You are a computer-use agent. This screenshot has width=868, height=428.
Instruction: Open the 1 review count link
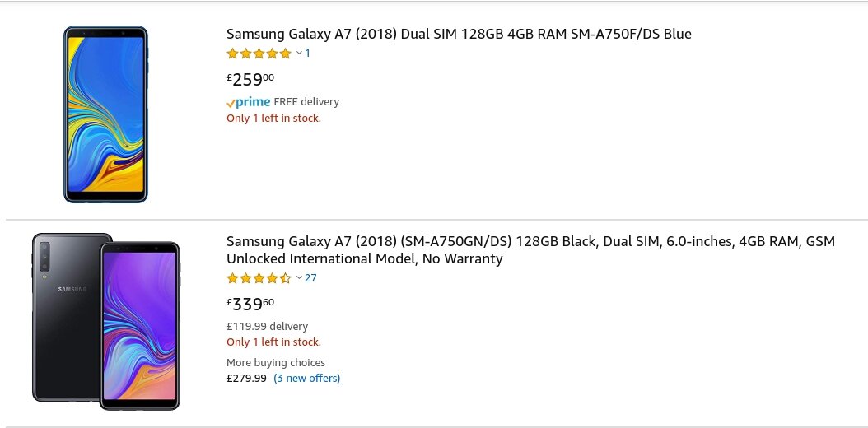pyautogui.click(x=308, y=53)
